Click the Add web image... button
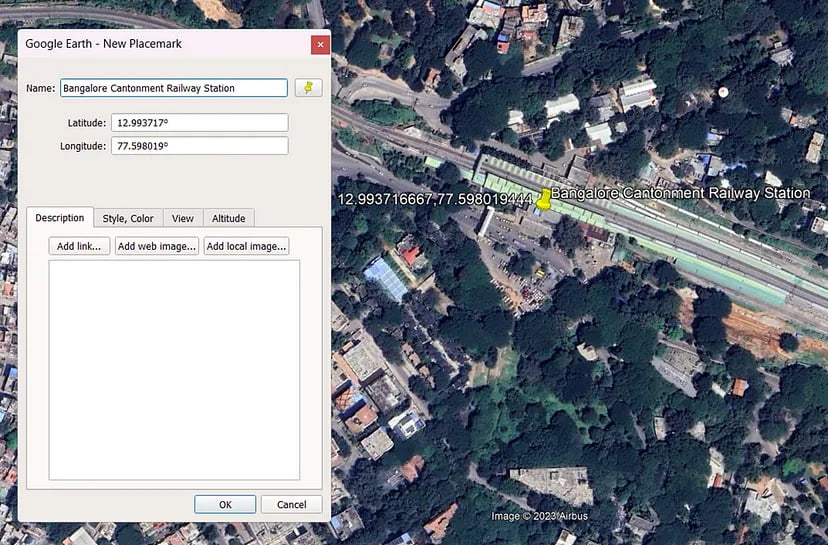 (157, 246)
